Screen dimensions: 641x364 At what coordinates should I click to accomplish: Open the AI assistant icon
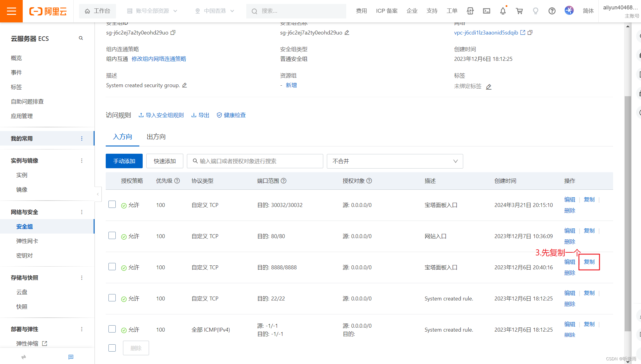pos(569,11)
